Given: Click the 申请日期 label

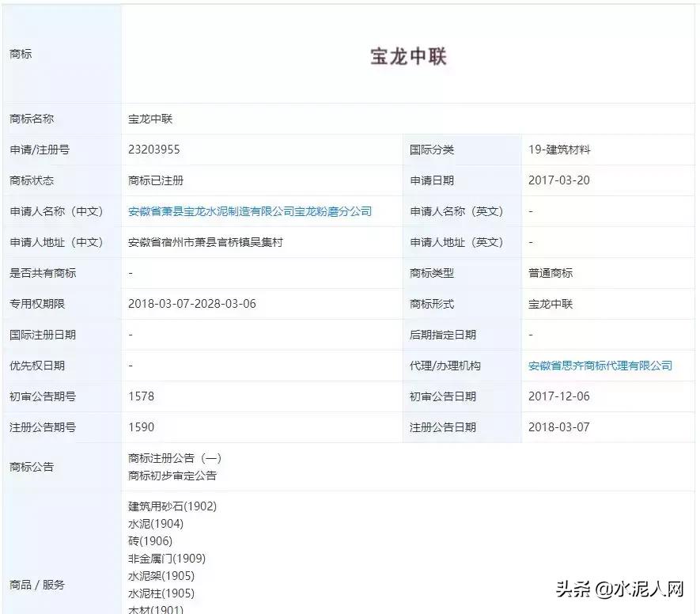Looking at the screenshot, I should (x=432, y=180).
